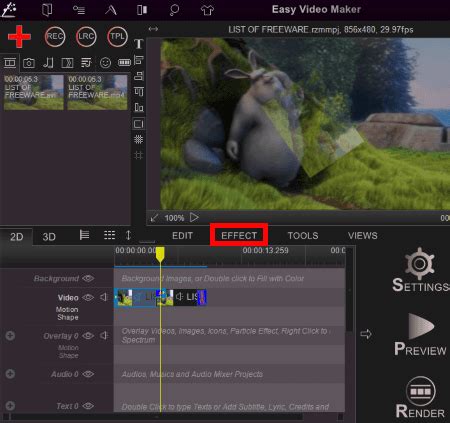
Task: Click the search magnifier icon in top bar
Action: pyautogui.click(x=174, y=10)
